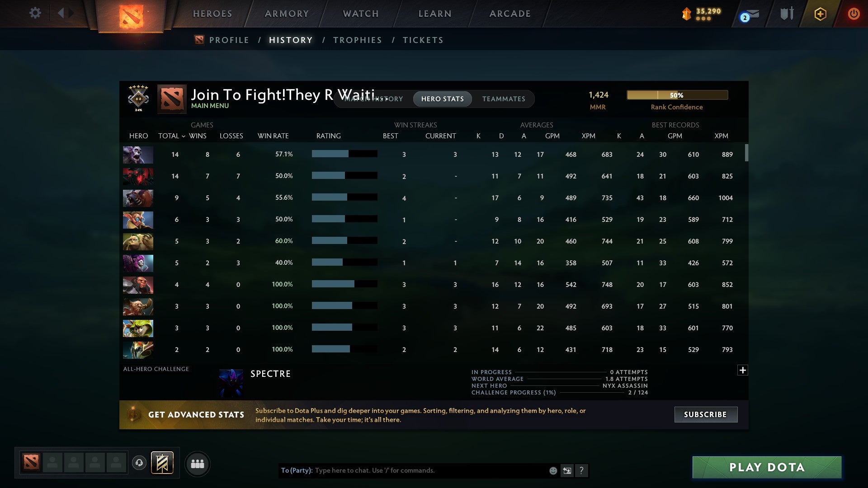Toggle the chat help question mark
Viewport: 868px width, 488px height.
[582, 470]
